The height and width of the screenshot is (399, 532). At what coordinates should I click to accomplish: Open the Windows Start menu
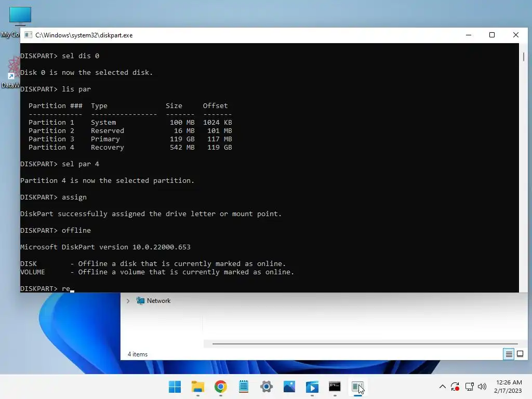175,387
